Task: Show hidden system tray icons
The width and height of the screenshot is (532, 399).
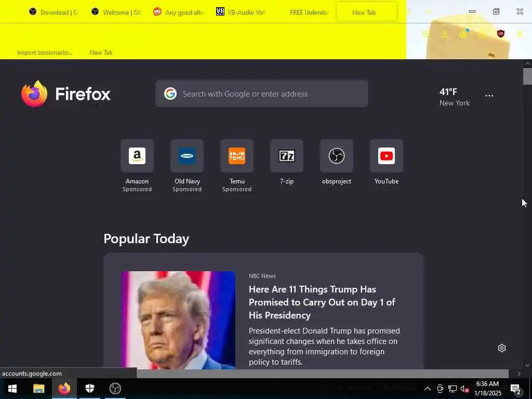Action: 428,389
